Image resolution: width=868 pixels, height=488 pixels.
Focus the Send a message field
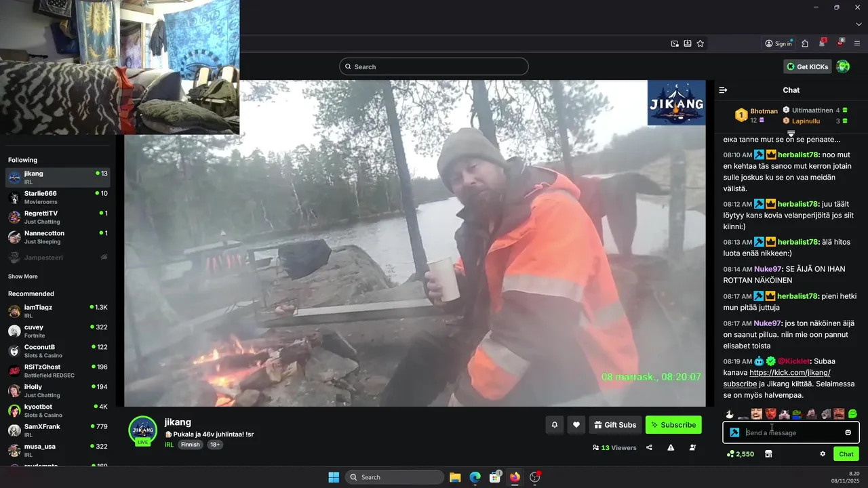792,432
